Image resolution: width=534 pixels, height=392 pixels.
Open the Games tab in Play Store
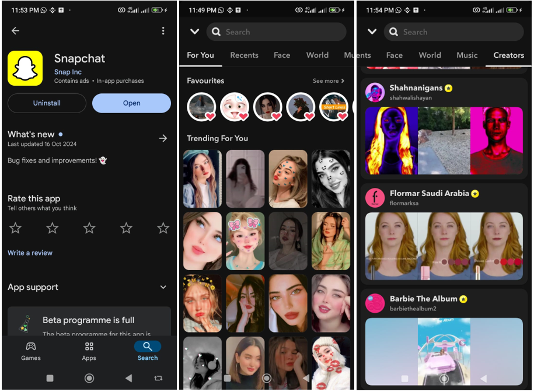31,352
